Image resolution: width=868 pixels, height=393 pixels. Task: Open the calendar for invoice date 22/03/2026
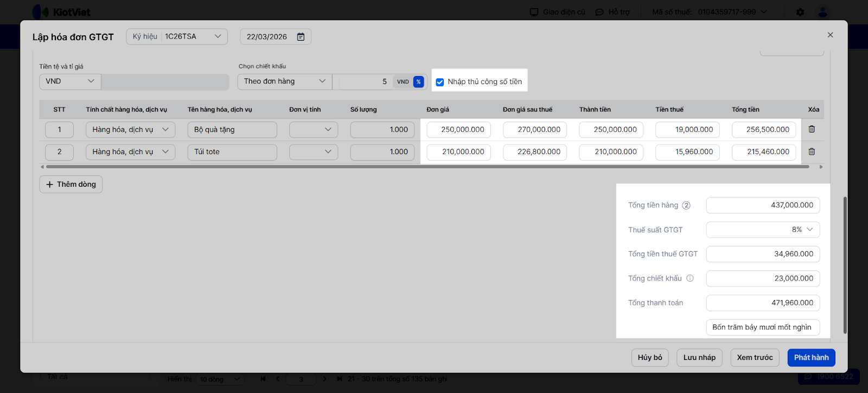301,37
